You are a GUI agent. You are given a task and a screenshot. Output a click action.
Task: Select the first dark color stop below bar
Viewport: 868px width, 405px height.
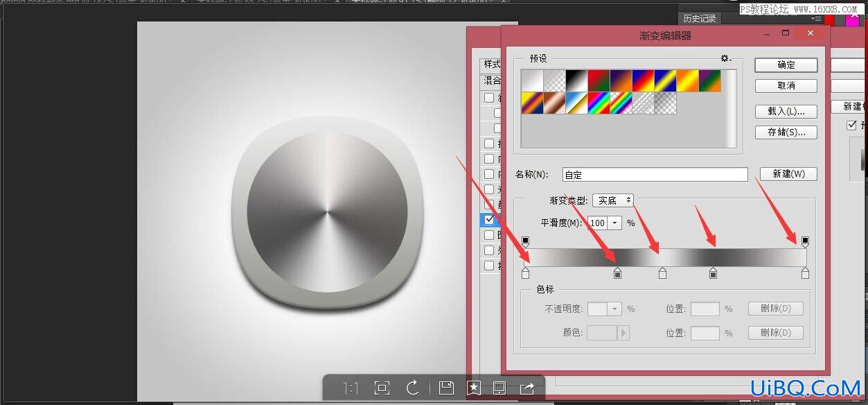pos(617,273)
